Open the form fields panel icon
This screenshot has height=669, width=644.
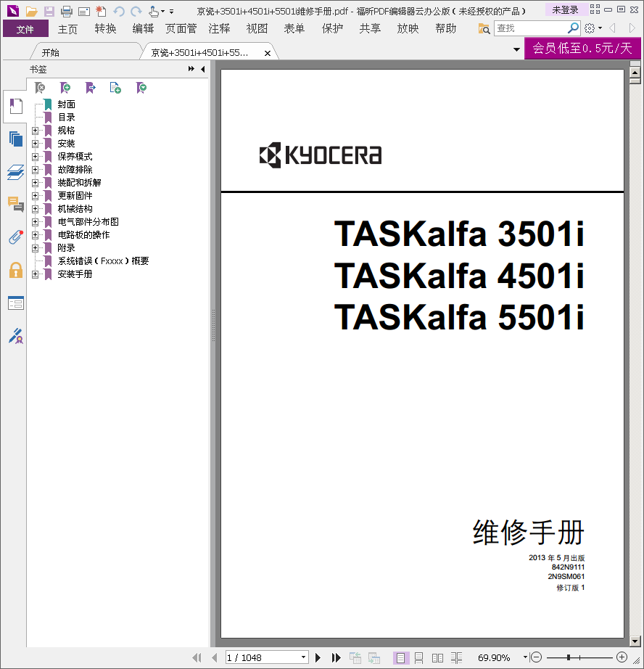pyautogui.click(x=16, y=303)
